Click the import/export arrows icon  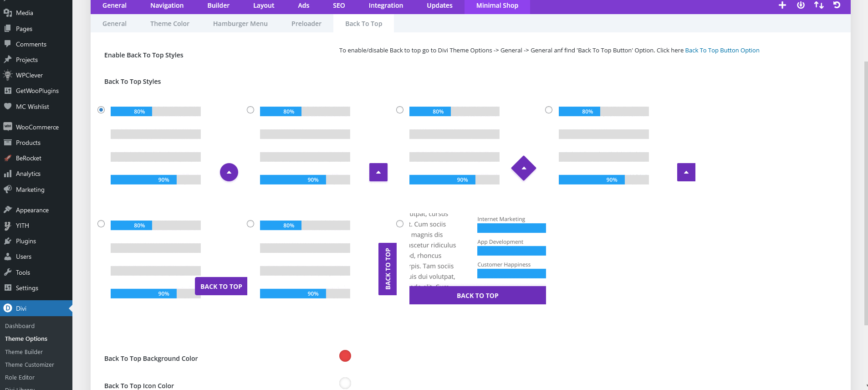click(819, 5)
